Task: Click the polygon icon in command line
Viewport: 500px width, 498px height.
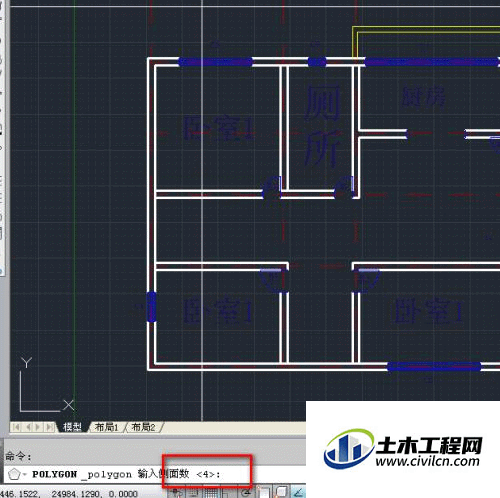Action: pos(13,474)
